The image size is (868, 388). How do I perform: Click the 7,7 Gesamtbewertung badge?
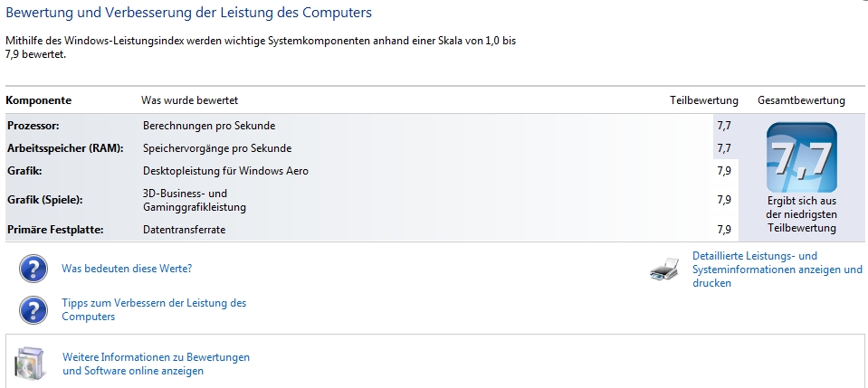802,157
